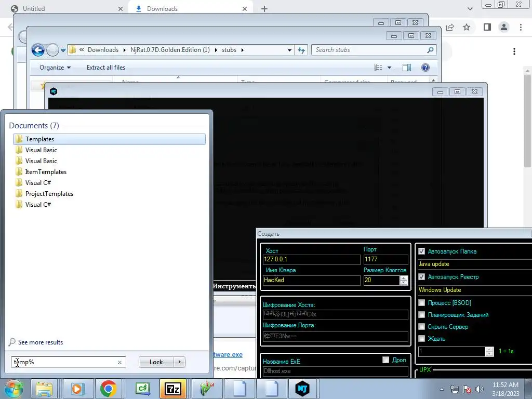Click the Имя Юзера field HacKed

click(x=312, y=280)
